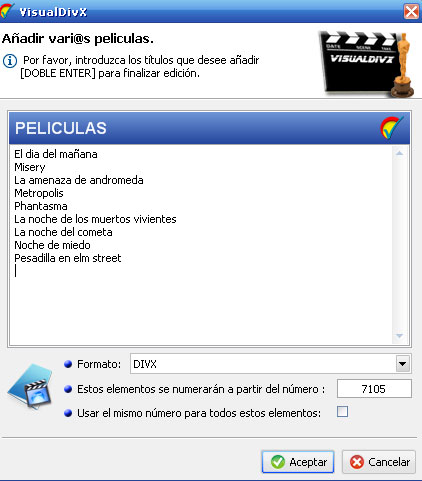Place cursor on "Pesadilla en elm street"
Screen dimensions: 422x481
(x=68, y=258)
